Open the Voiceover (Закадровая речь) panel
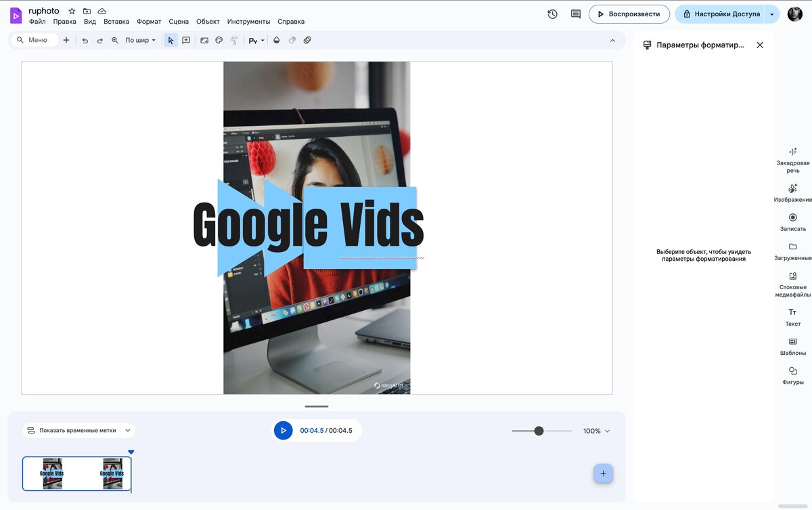Image resolution: width=812 pixels, height=510 pixels. tap(792, 160)
